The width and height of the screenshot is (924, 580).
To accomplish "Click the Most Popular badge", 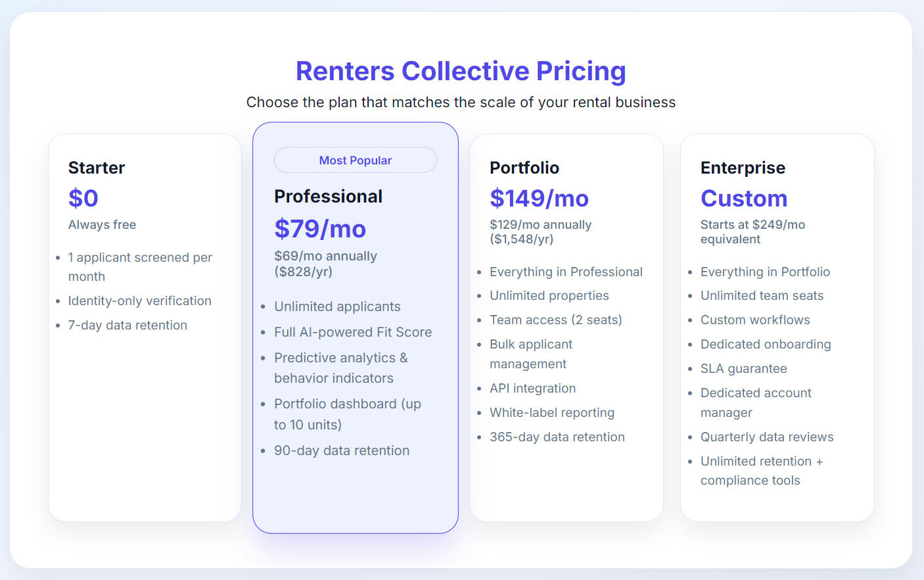I will pyautogui.click(x=355, y=160).
